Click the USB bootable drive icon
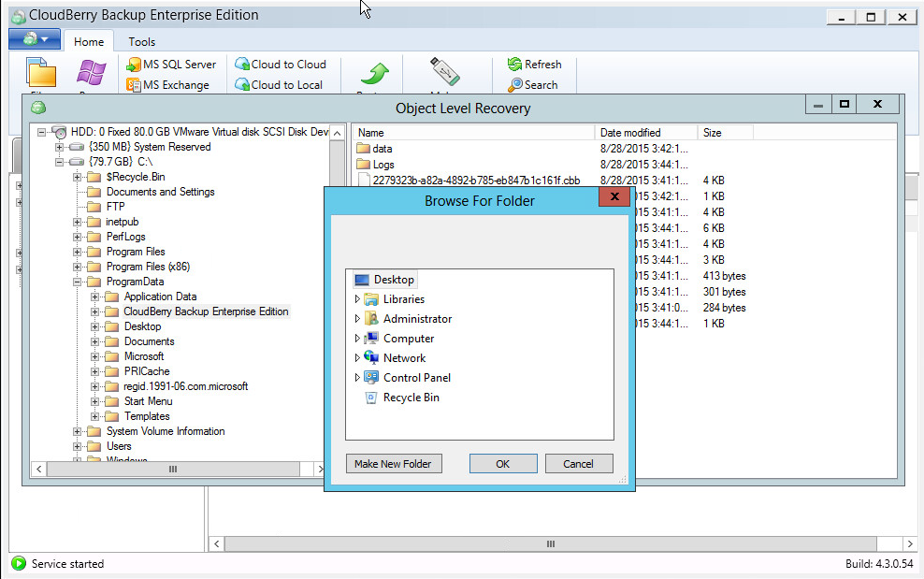 [445, 71]
